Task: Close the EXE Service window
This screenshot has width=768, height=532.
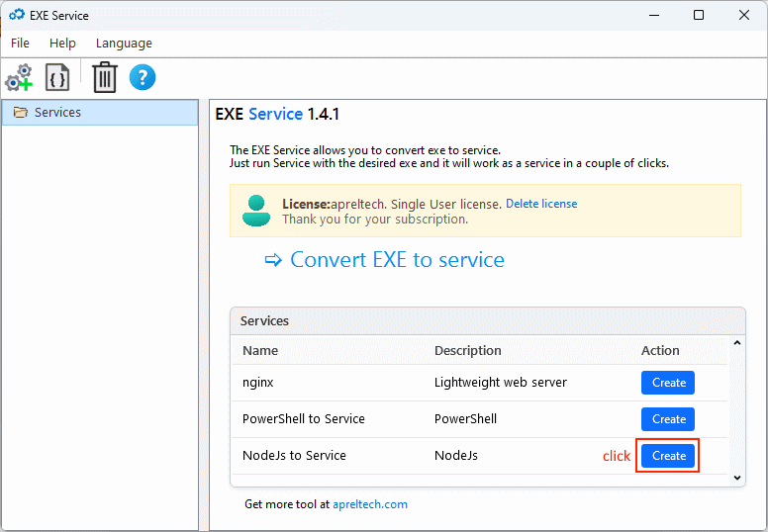Action: (744, 15)
